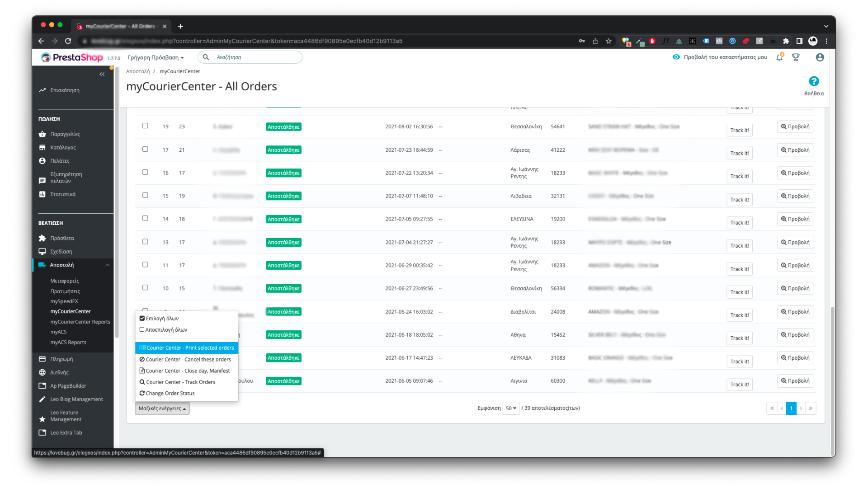Open the Γρήγορη Πρόσβαση quick access dropdown
The image size is (868, 488).
pyautogui.click(x=156, y=57)
